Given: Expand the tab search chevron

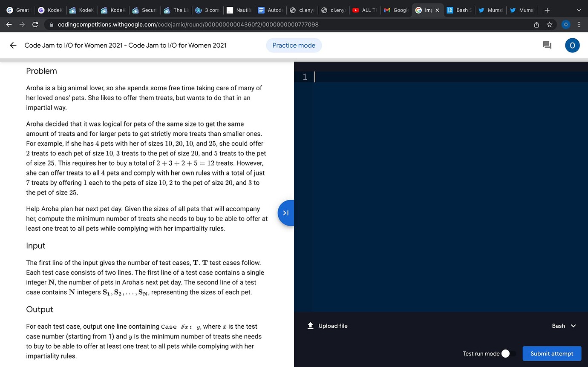Looking at the screenshot, I should pyautogui.click(x=579, y=10).
